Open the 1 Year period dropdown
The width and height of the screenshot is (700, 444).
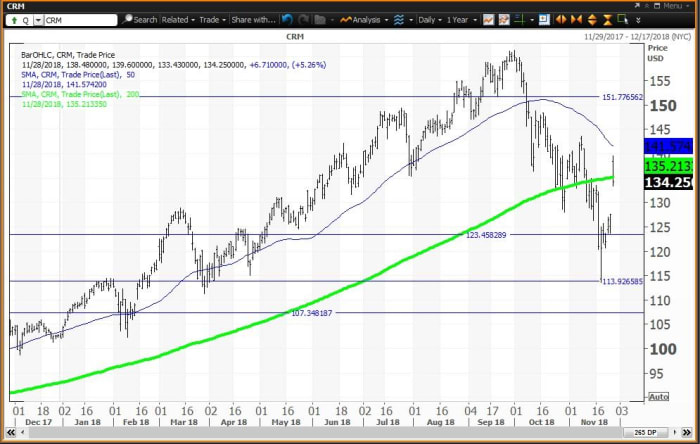click(x=462, y=20)
